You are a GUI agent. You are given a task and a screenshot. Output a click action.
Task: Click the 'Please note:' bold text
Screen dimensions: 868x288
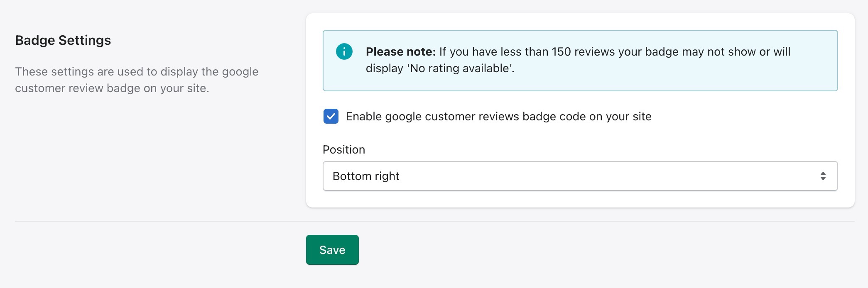coord(401,51)
